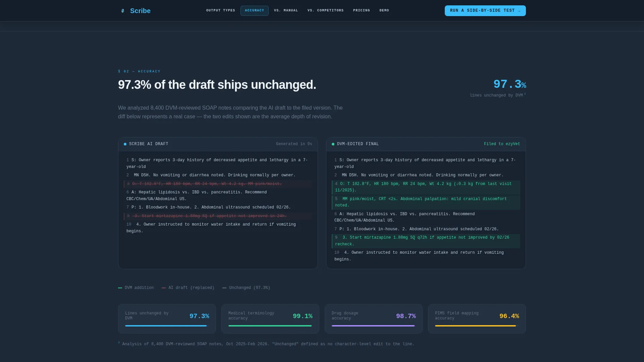This screenshot has height=362, width=644.
Task: Go to the Vs. Manual section
Action: coord(286,11)
